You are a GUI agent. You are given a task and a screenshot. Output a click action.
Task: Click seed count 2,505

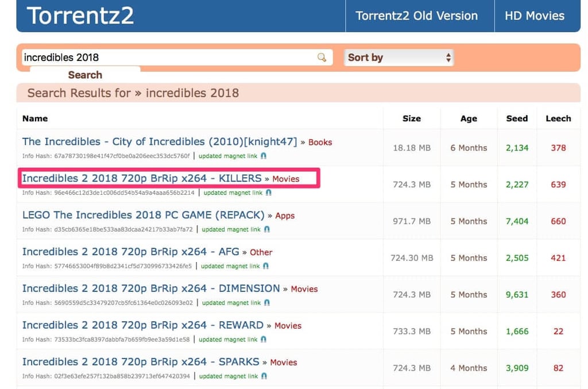[517, 258]
